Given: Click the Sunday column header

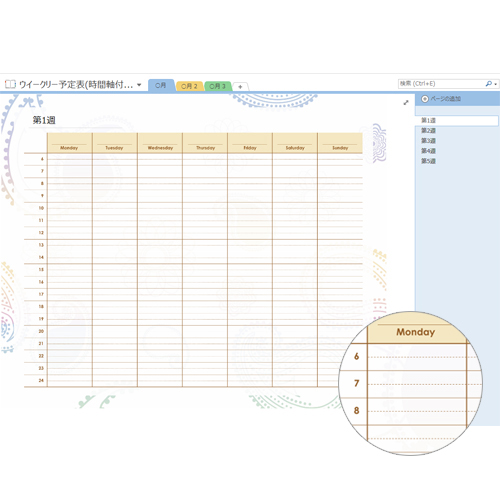Looking at the screenshot, I should pyautogui.click(x=340, y=148).
